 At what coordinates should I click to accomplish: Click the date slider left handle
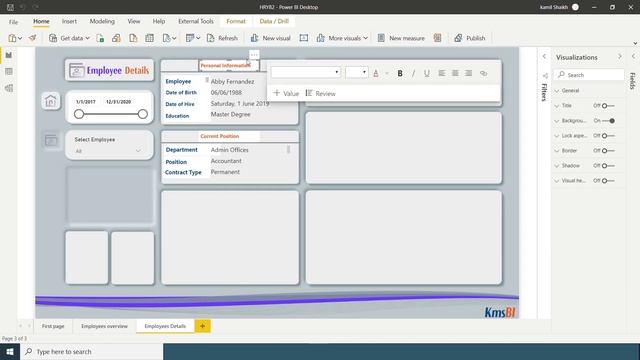click(79, 114)
